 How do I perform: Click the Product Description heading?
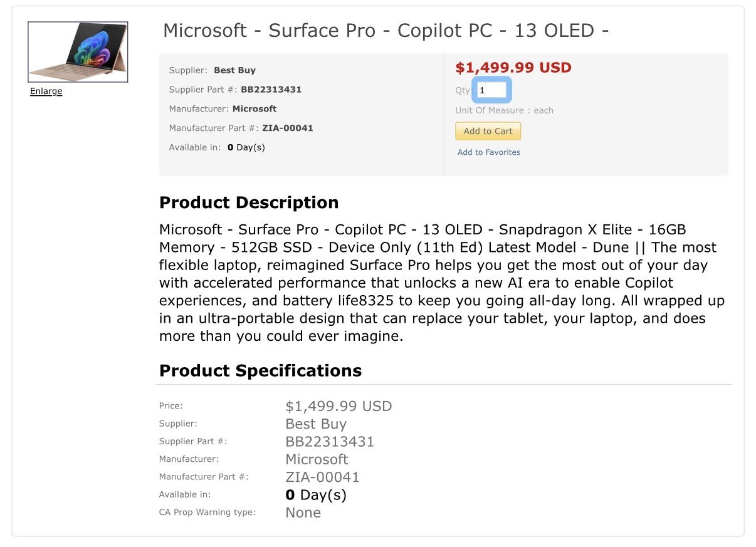[249, 203]
